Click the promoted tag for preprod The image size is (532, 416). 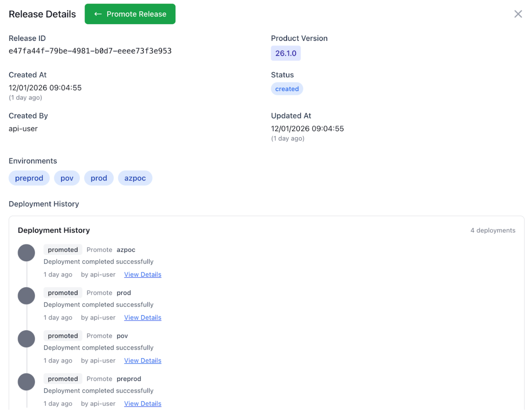tap(63, 379)
